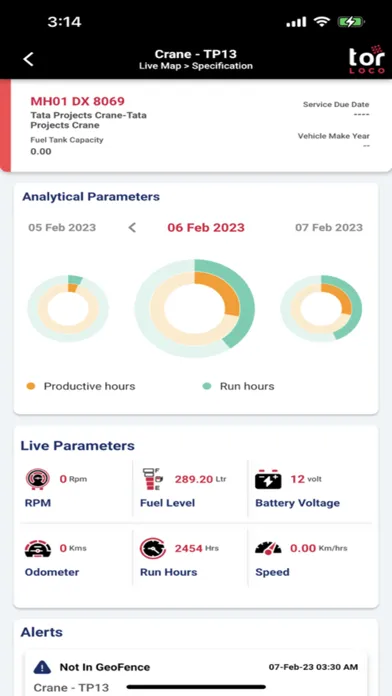This screenshot has width=392, height=696.
Task: Tap the 0.00 Km/hrs speed value
Action: coord(318,549)
